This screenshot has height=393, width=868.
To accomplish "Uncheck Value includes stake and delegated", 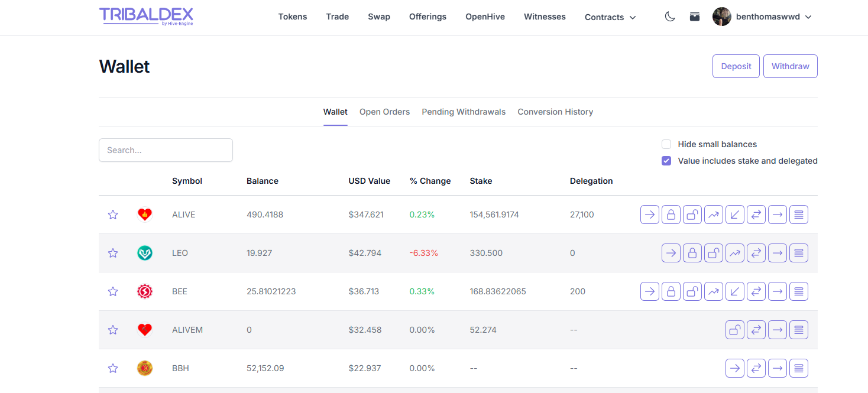I will (x=666, y=161).
